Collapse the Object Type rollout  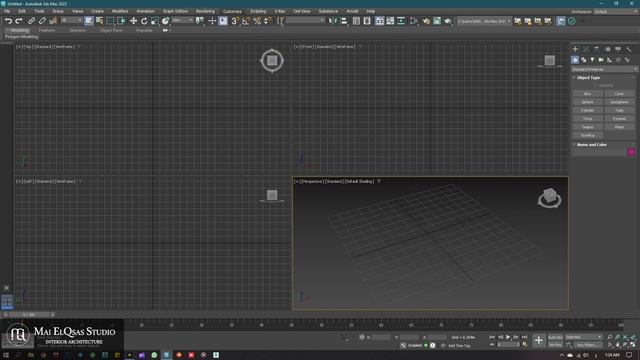588,78
